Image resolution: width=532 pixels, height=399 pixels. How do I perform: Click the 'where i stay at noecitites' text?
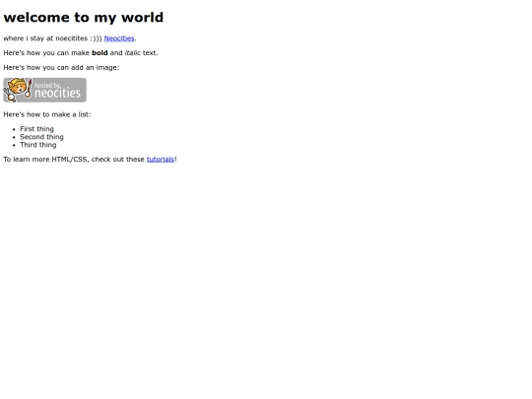click(x=45, y=38)
